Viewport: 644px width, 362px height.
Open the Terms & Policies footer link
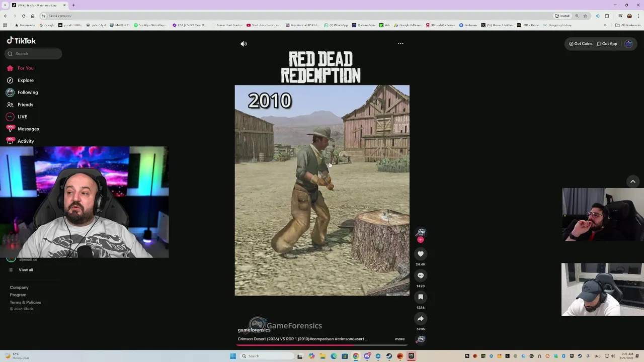[25, 302]
